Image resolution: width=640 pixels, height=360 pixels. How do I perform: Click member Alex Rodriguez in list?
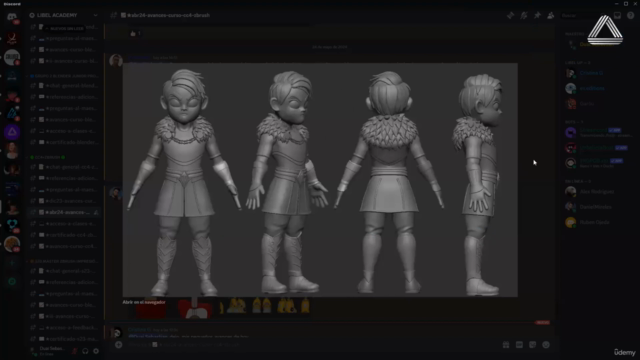click(598, 191)
